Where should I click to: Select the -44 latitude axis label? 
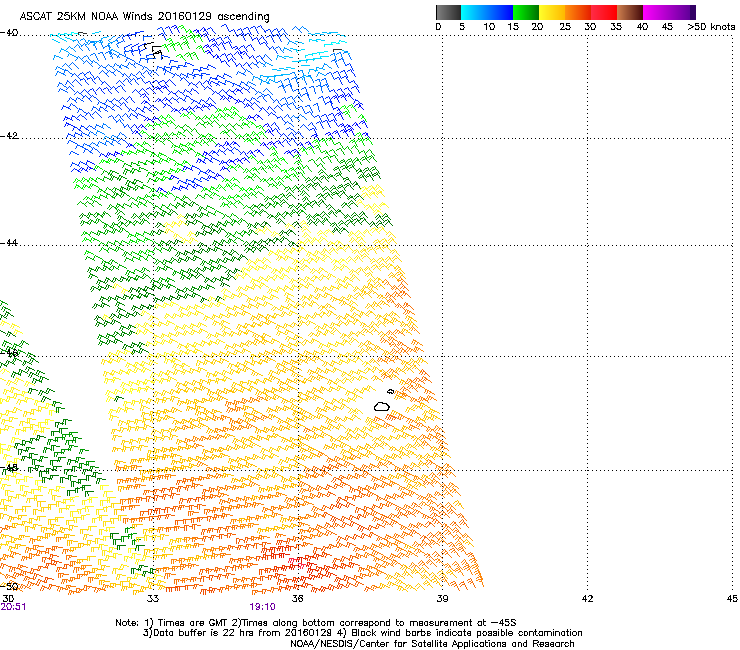(x=9, y=243)
